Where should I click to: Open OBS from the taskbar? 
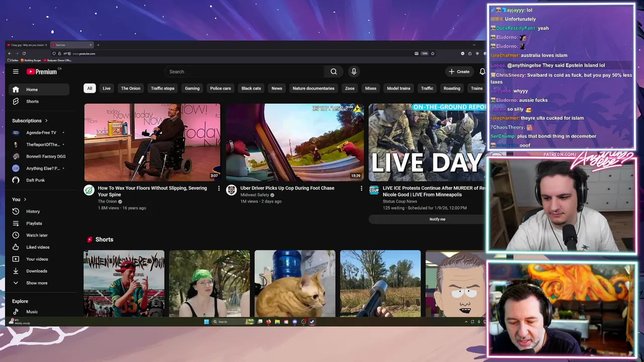tap(303, 322)
